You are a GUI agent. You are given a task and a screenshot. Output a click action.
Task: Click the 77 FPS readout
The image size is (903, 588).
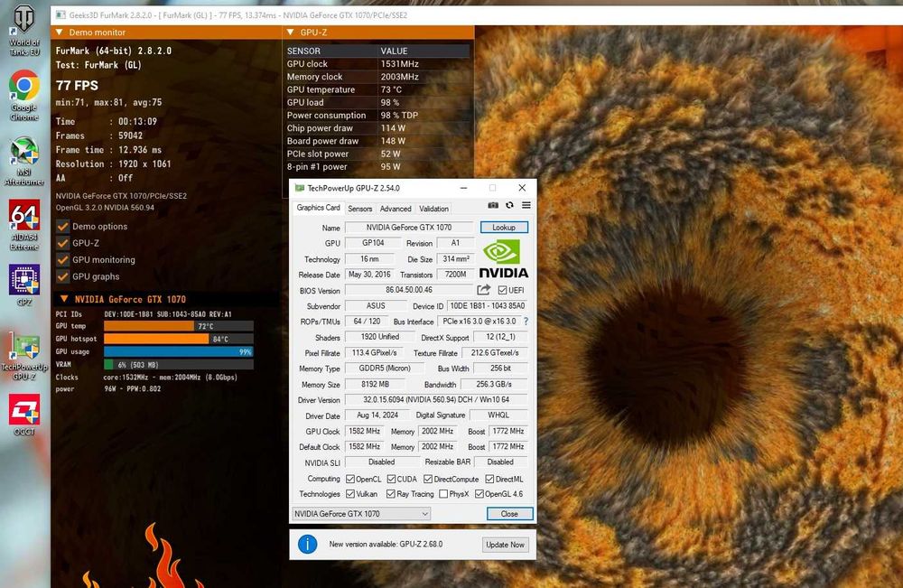[77, 85]
